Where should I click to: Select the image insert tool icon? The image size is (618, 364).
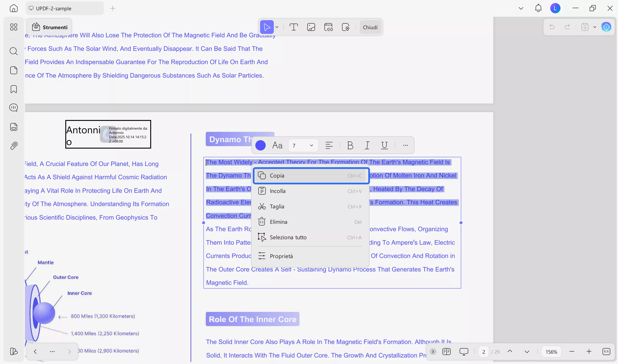(311, 27)
